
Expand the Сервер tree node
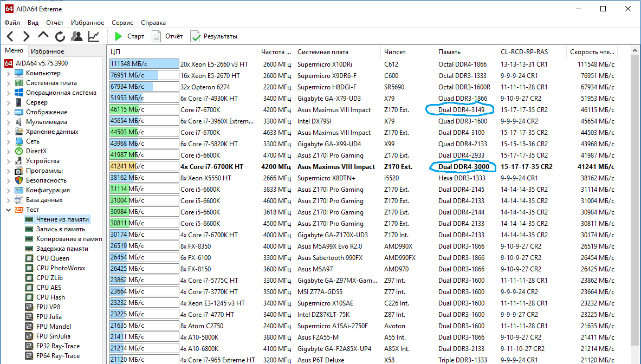9,102
